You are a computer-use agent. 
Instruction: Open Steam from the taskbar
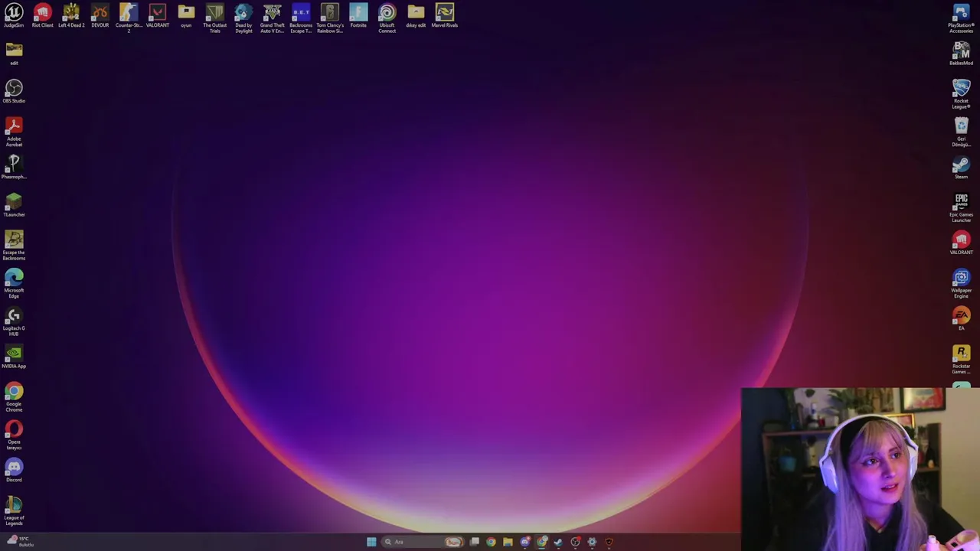point(558,542)
